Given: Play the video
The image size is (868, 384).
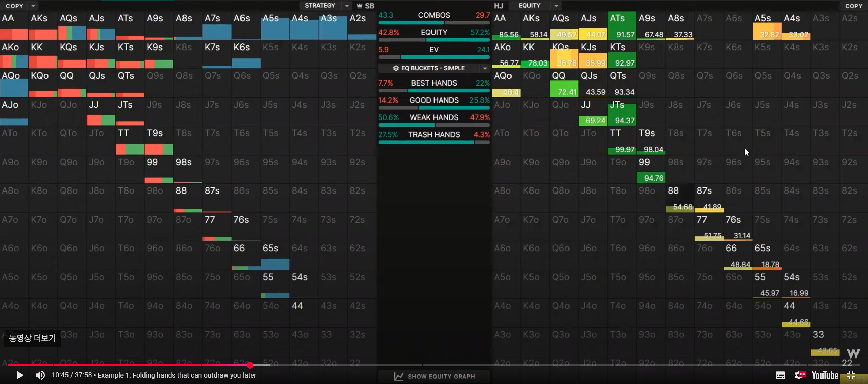Looking at the screenshot, I should [19, 375].
